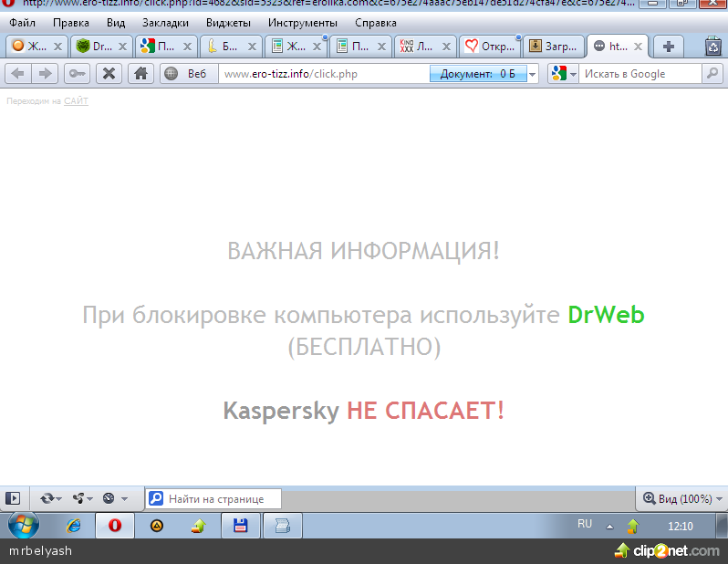Click the magnifier search button
The image size is (728, 564).
[x=712, y=73]
